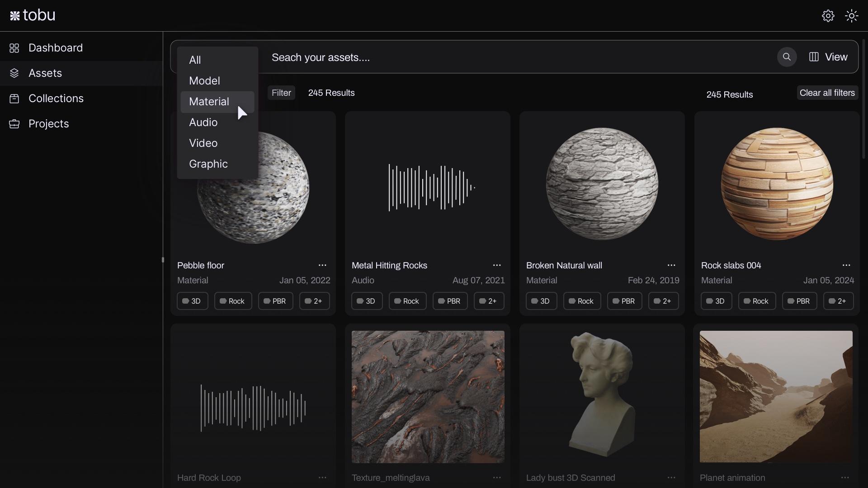Click the tobu logo

33,15
